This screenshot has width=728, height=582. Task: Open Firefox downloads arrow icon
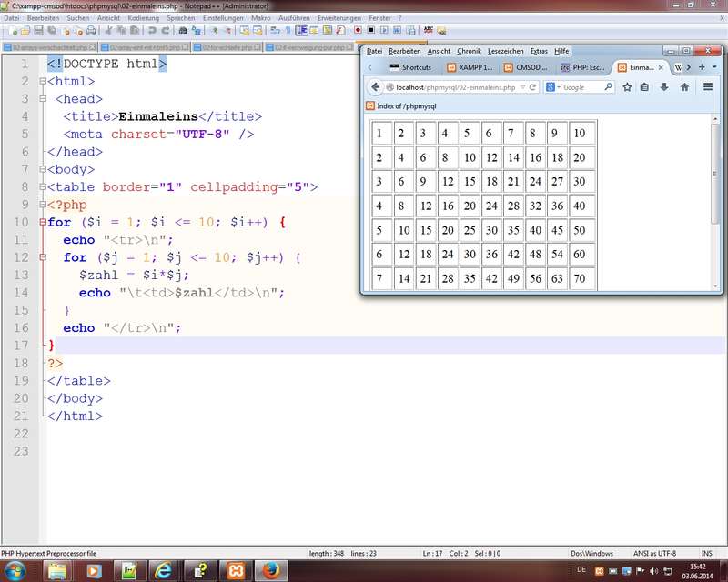point(664,87)
